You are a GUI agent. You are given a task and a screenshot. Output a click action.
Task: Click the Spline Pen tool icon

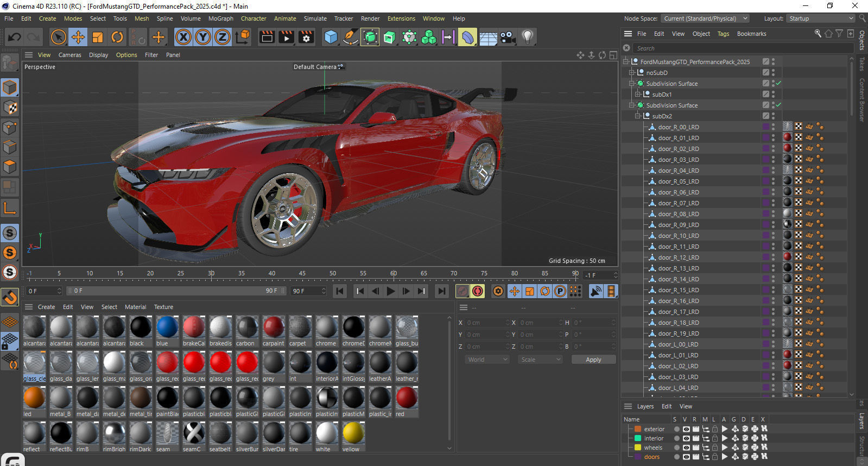[351, 37]
